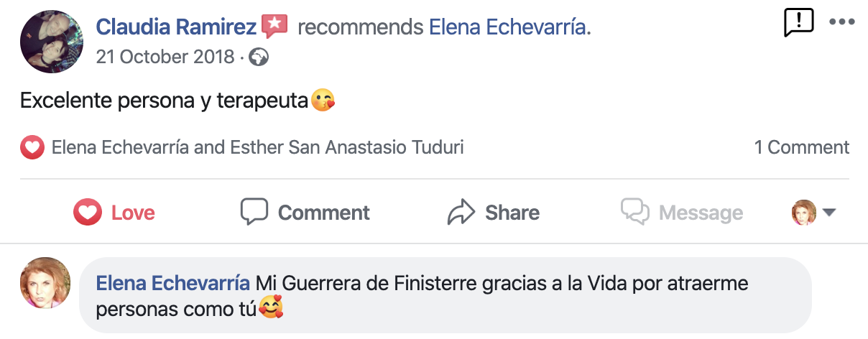Click the 21 October 2018 timestamp
This screenshot has width=868, height=339.
(165, 56)
